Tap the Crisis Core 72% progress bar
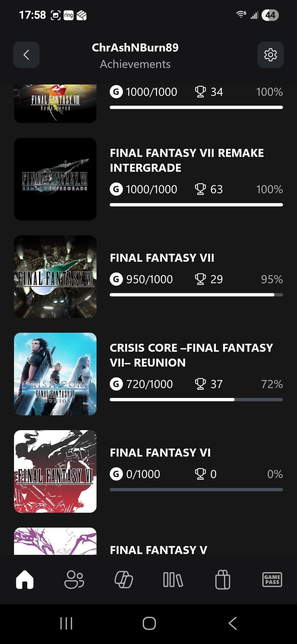Image resolution: width=297 pixels, height=644 pixels. [196, 400]
